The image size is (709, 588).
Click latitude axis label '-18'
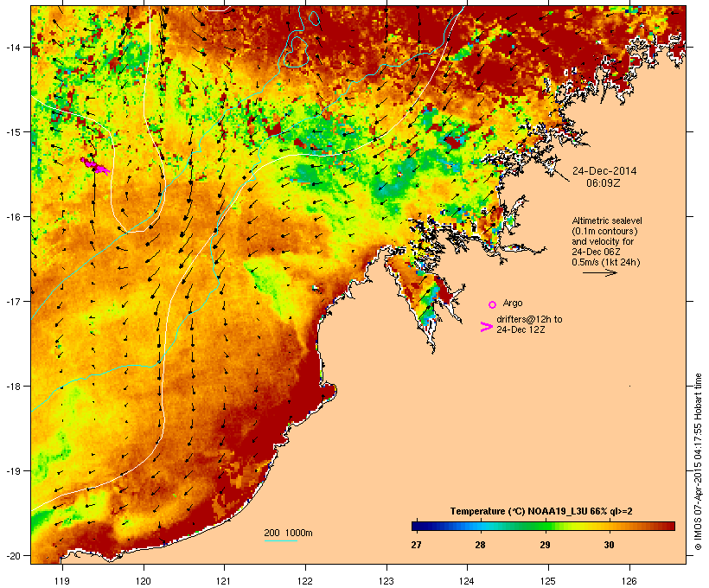(x=12, y=387)
